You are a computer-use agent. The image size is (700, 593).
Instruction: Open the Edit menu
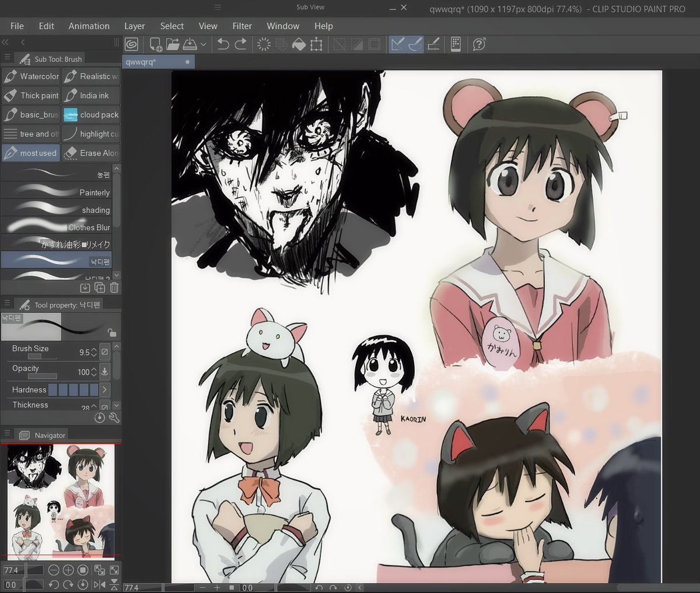(47, 26)
